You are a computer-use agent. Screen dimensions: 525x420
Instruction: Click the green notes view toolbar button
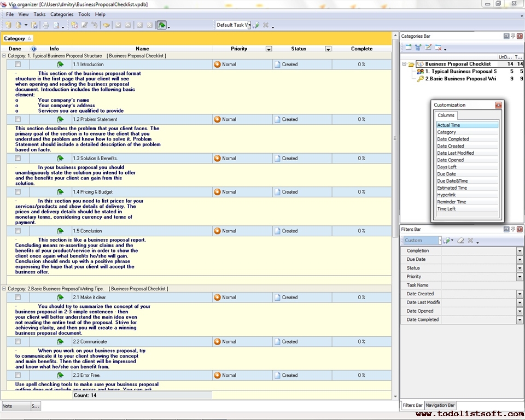(x=162, y=25)
